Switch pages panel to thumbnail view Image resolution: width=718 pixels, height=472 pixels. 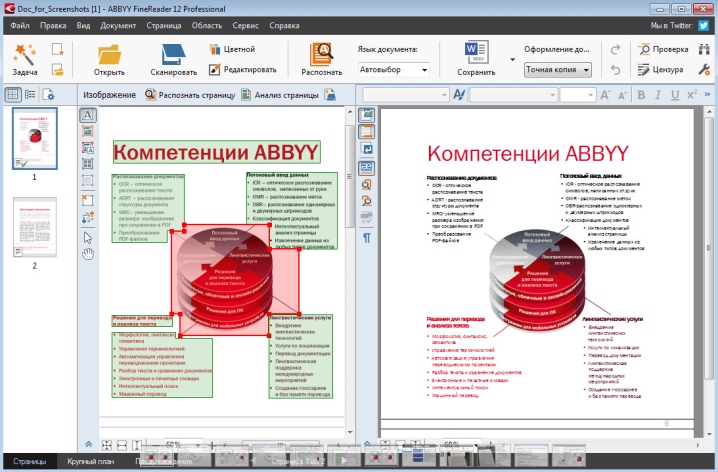click(x=13, y=95)
